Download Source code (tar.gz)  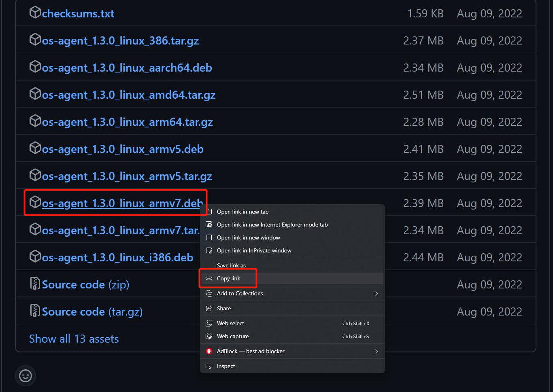tap(92, 311)
